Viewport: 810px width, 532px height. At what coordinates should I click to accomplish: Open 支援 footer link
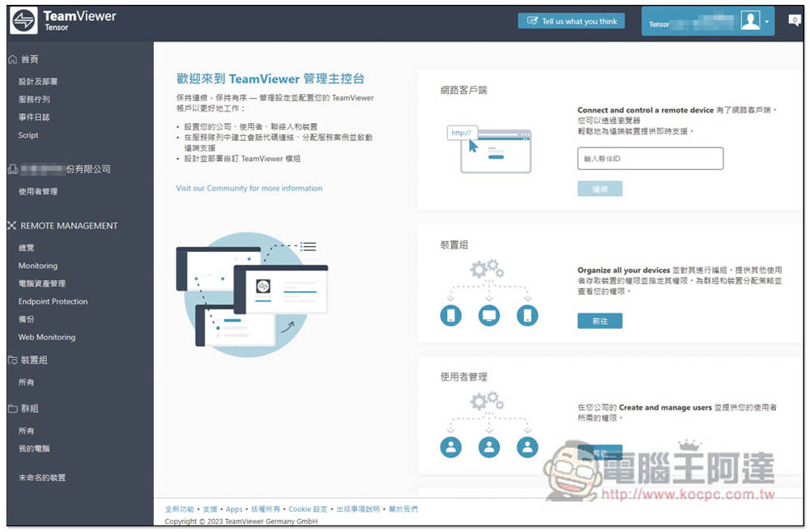coord(211,509)
